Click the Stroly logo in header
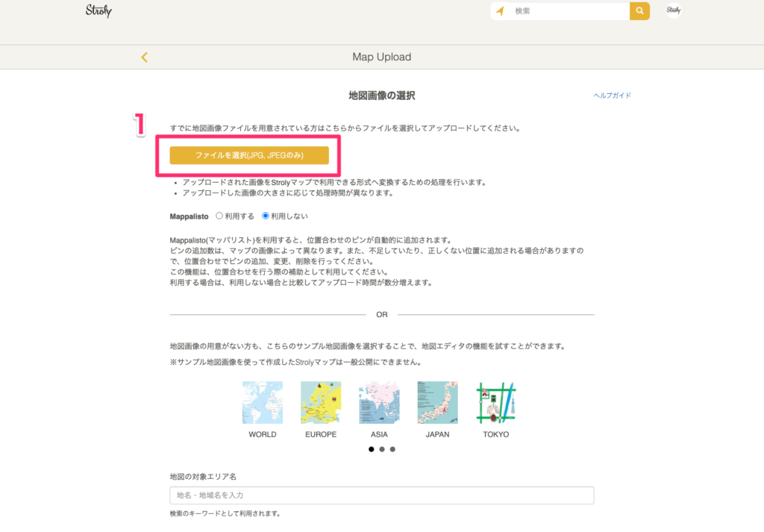 pos(98,10)
